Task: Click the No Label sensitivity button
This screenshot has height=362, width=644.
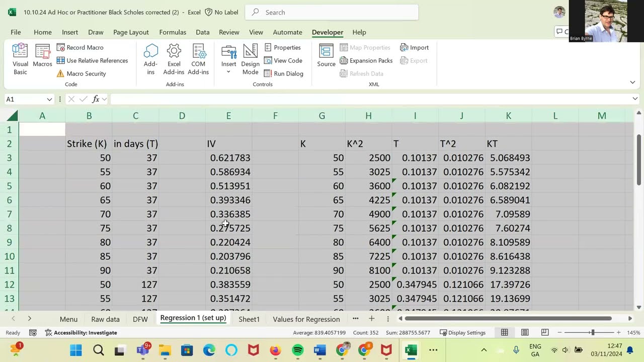Action: 221,12
